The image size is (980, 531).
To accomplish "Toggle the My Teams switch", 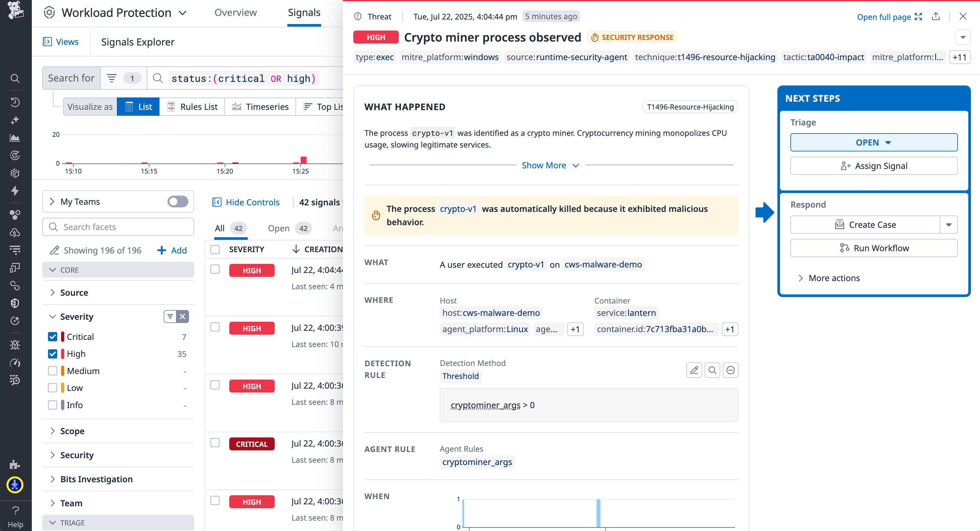I will (177, 201).
